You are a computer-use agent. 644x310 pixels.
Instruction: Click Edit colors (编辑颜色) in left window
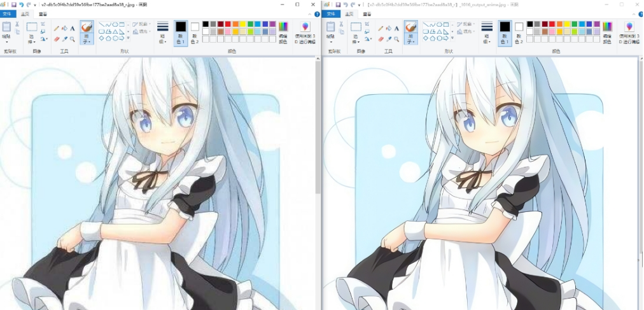(283, 33)
